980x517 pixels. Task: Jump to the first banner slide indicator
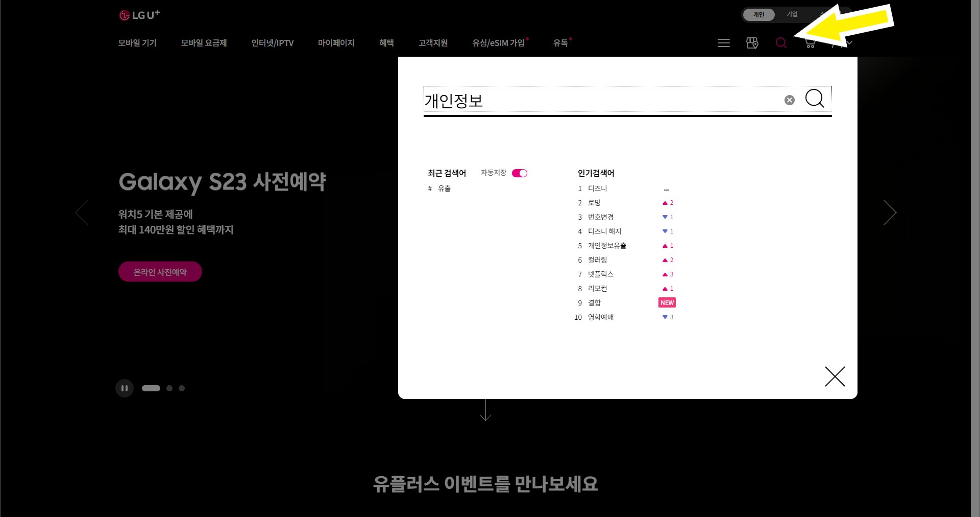point(151,388)
